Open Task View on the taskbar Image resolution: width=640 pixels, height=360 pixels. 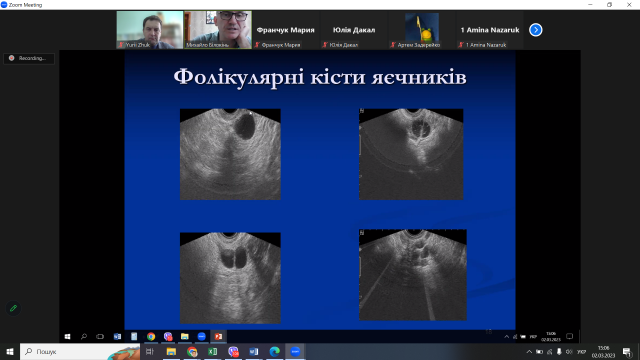point(150,351)
